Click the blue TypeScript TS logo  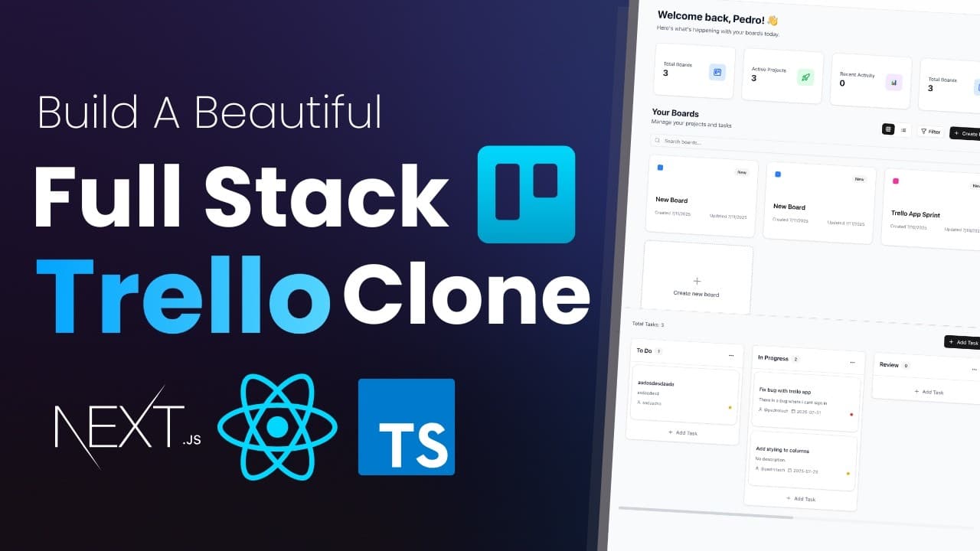pos(406,427)
